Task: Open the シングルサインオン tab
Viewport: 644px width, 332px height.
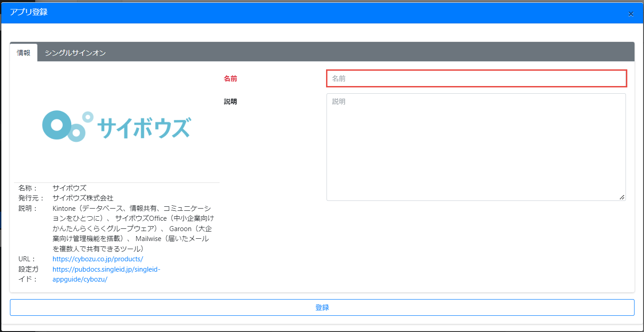Action: click(75, 53)
